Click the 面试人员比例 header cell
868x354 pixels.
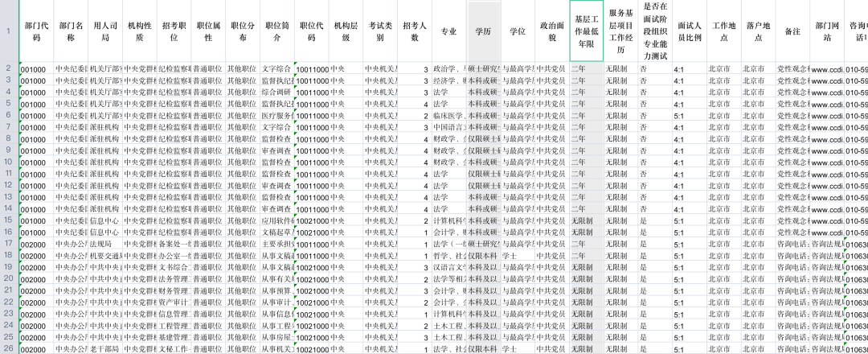[689, 31]
